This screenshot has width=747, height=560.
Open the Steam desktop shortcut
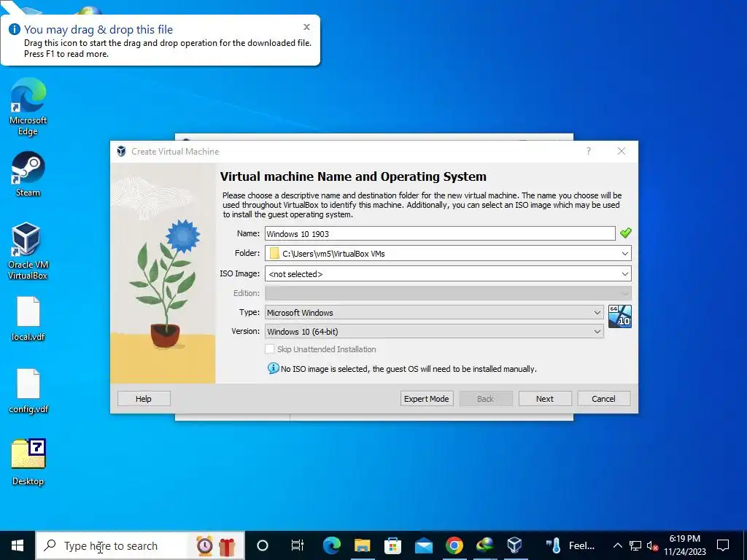(28, 174)
